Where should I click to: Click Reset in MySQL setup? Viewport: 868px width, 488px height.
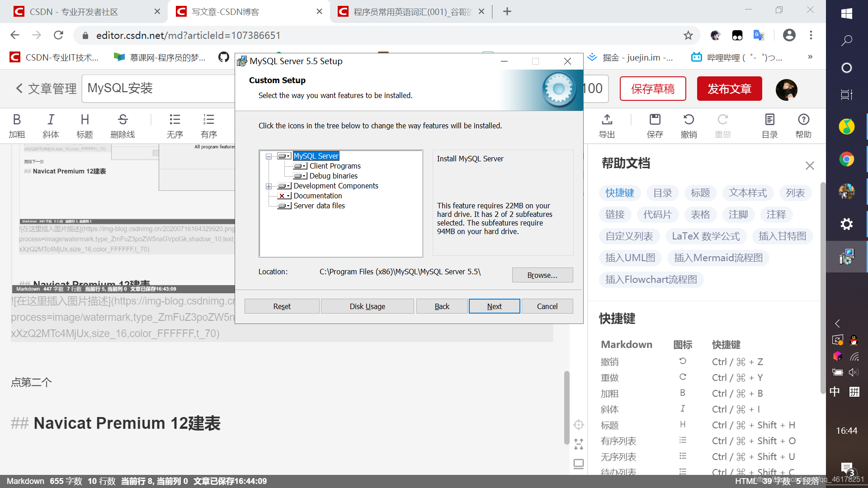pos(282,306)
